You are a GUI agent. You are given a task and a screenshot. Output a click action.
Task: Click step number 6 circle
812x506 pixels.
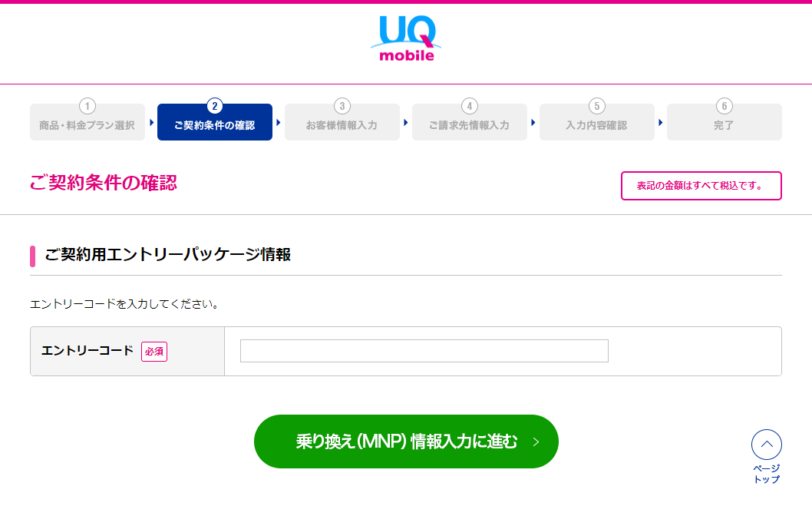click(724, 106)
